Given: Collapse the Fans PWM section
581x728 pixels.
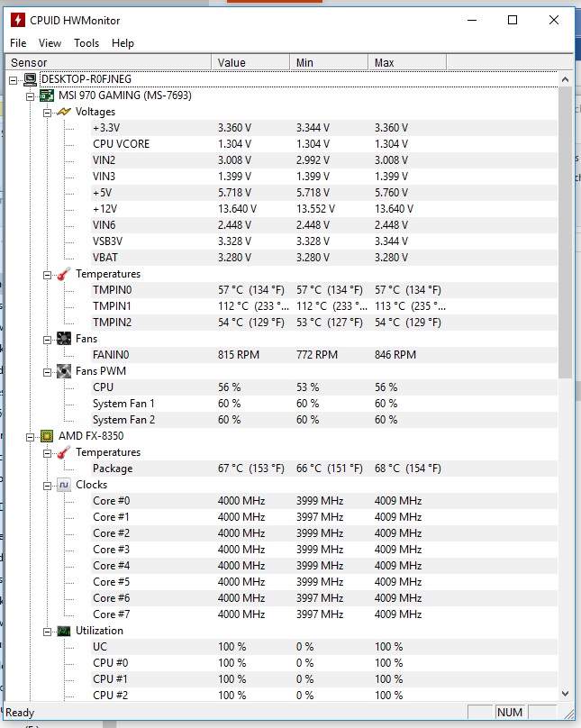Looking at the screenshot, I should pos(47,372).
